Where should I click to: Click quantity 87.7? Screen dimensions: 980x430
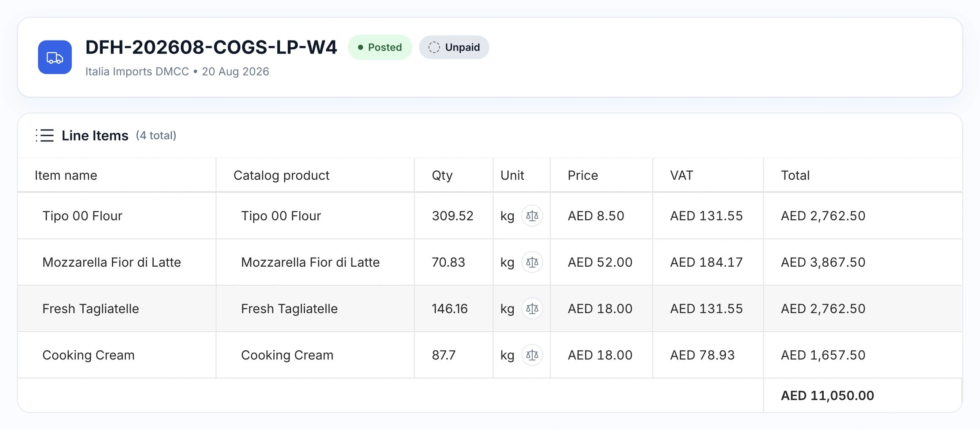click(x=444, y=355)
